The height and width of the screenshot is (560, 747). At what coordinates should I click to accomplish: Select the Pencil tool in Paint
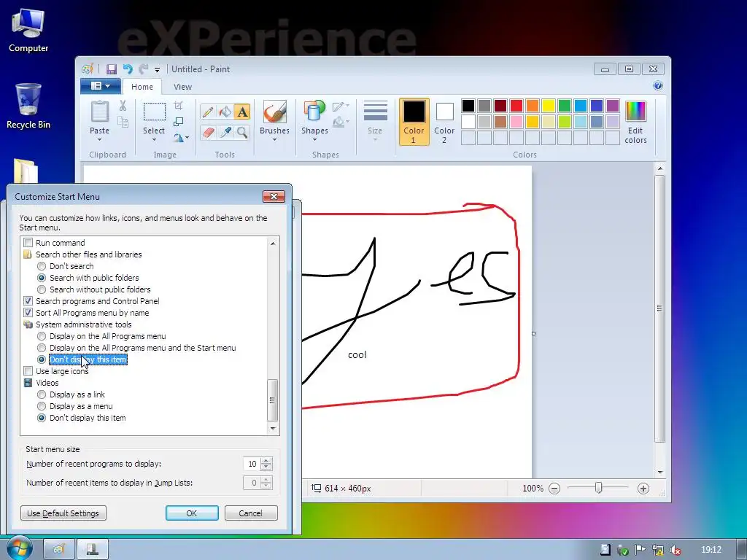click(x=208, y=112)
